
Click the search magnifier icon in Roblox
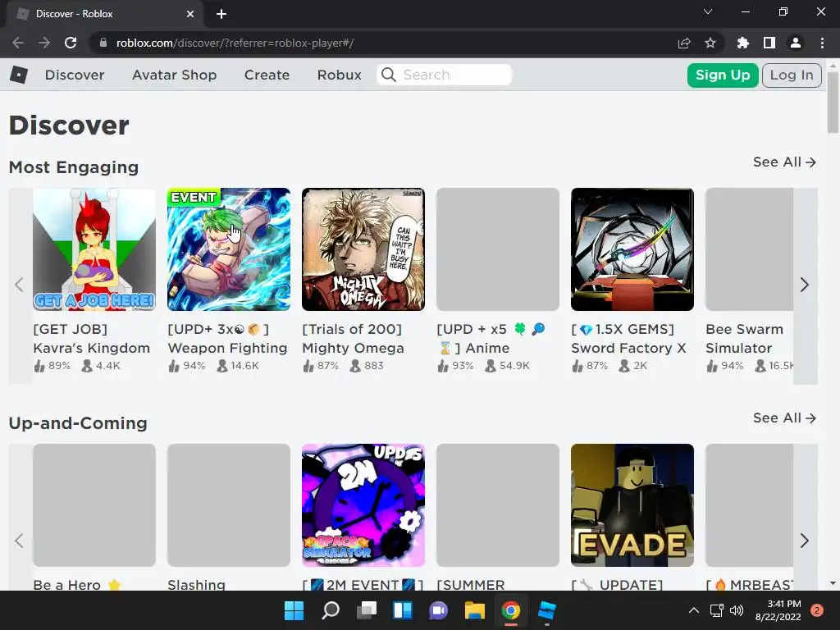(x=389, y=75)
